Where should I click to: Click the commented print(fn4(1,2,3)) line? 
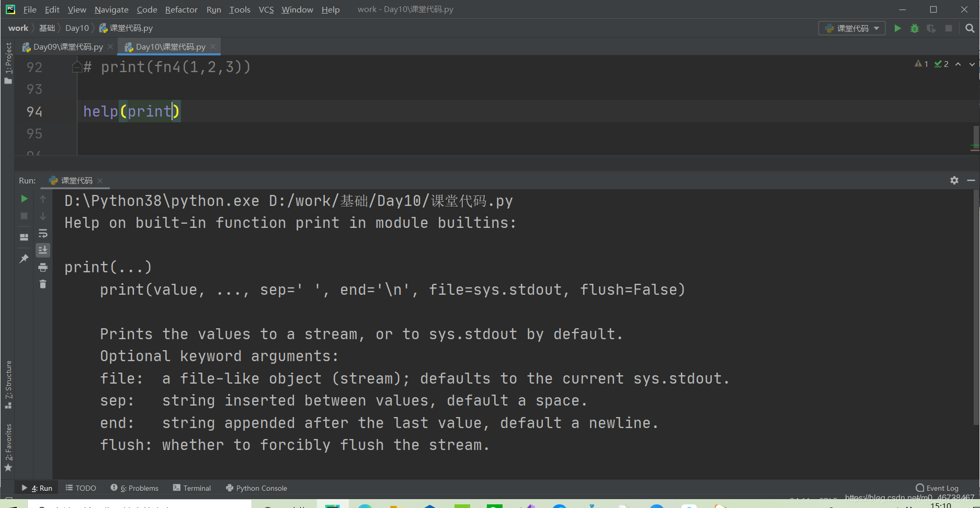click(x=167, y=67)
